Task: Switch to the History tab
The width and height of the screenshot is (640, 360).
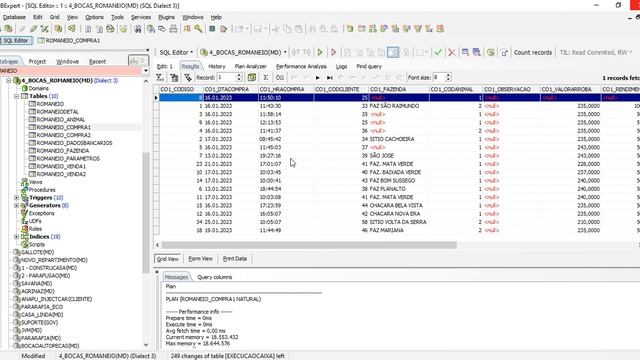Action: tap(217, 66)
